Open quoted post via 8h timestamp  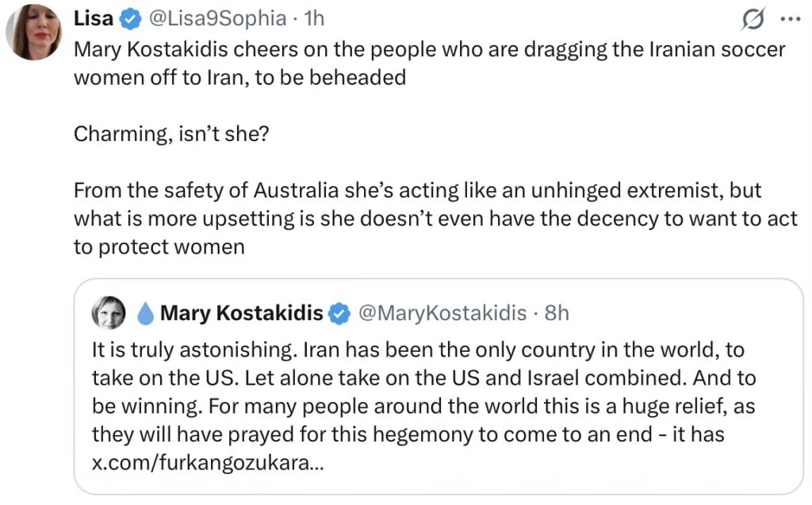pos(557,313)
